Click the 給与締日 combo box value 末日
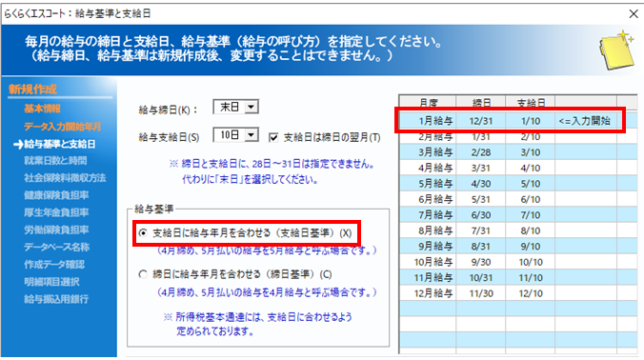 point(230,108)
